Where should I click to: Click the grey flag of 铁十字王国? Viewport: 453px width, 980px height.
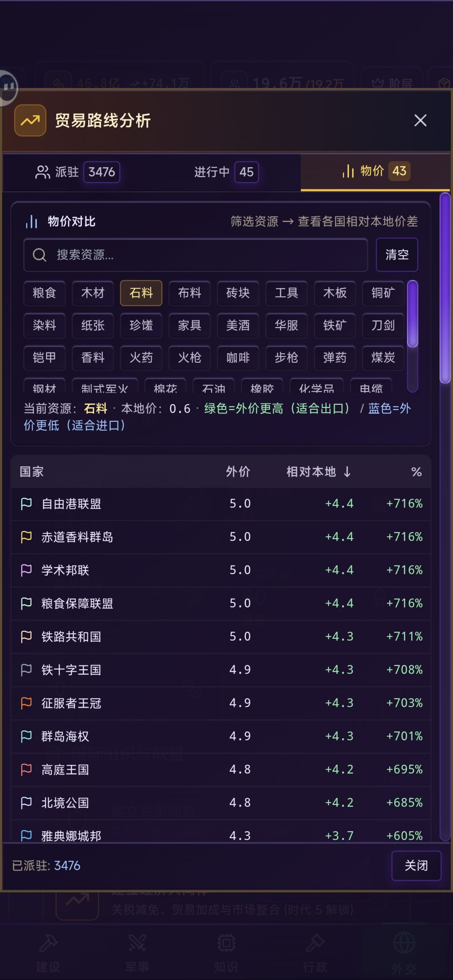[26, 670]
